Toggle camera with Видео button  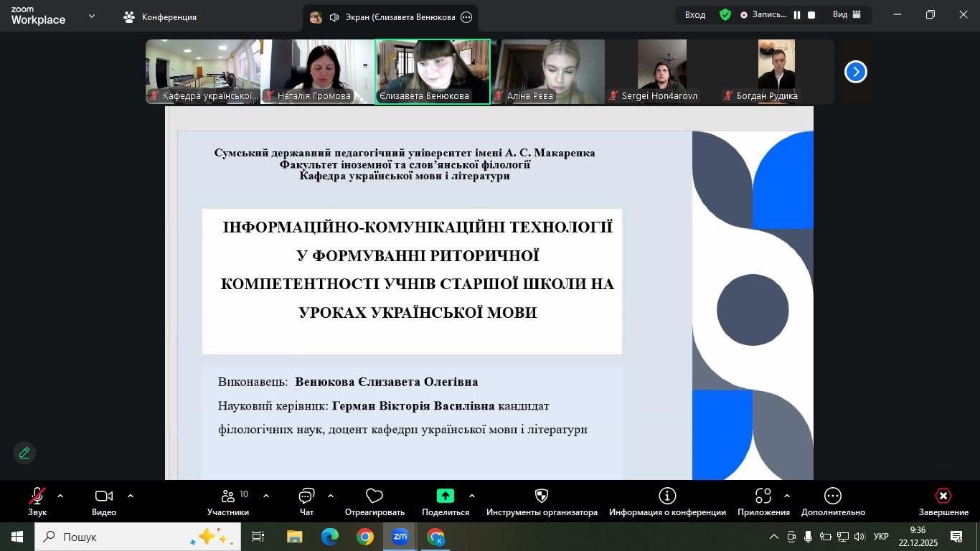(104, 496)
